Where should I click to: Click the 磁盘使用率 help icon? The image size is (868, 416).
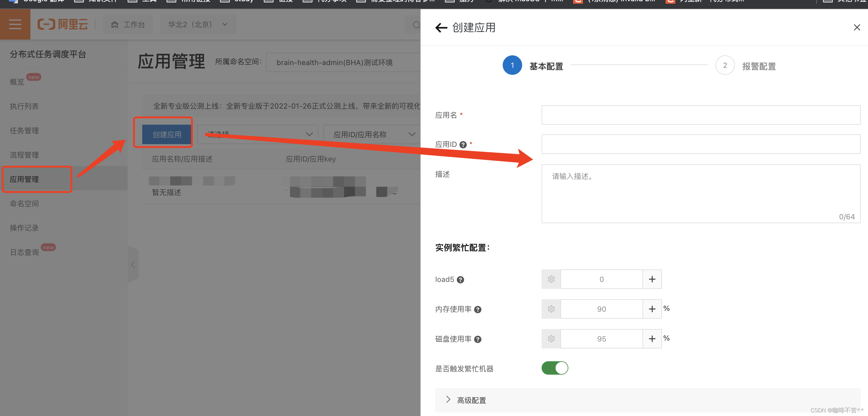coord(477,339)
